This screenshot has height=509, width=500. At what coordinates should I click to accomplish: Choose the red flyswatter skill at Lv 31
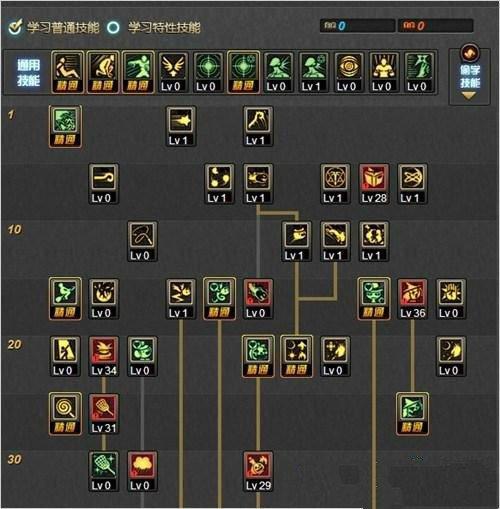(104, 414)
